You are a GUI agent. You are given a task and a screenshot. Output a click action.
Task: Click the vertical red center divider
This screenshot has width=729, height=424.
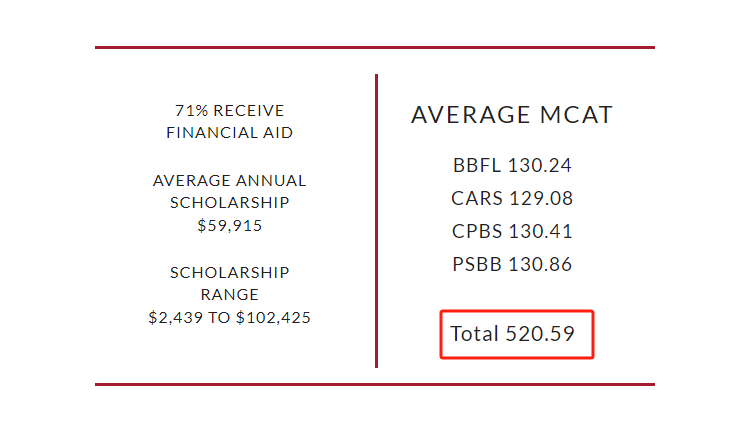[x=376, y=221]
